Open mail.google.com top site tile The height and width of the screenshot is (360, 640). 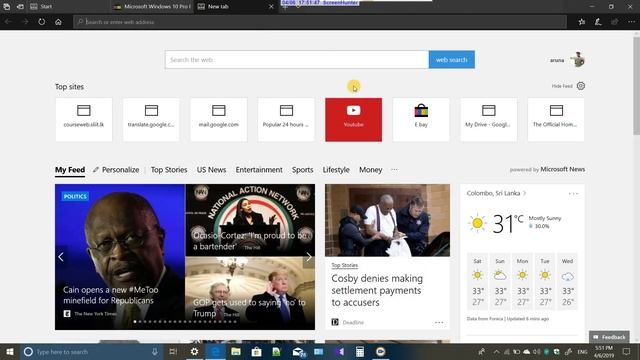tap(218, 120)
